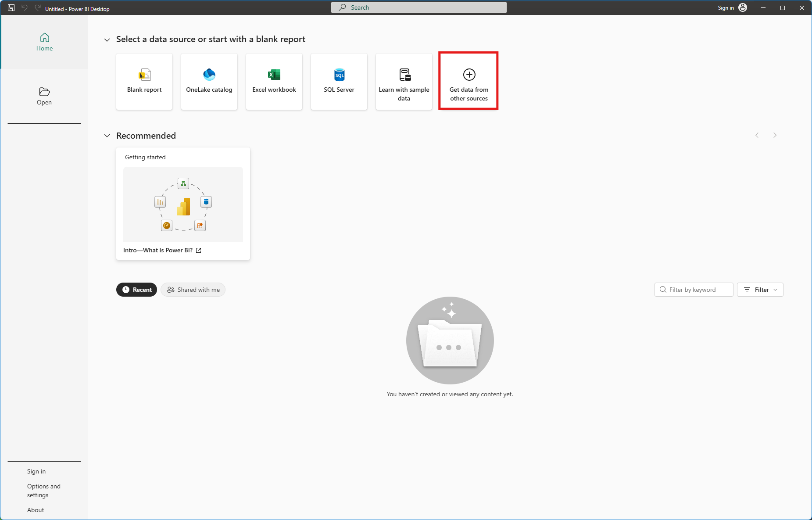
Task: Open Learn with sample data tile
Action: tap(404, 82)
